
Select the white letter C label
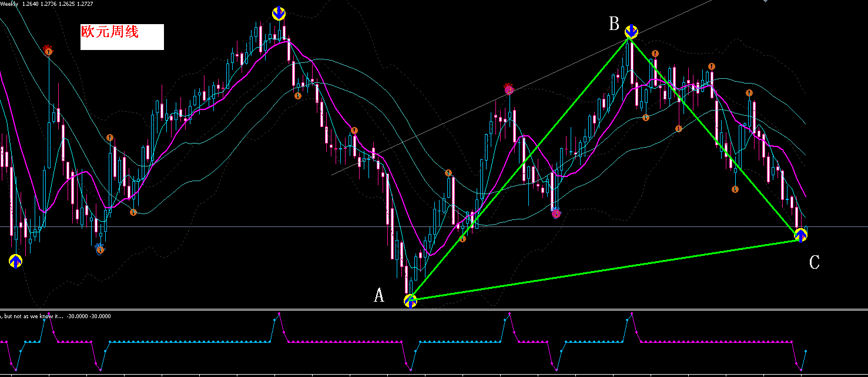(814, 262)
